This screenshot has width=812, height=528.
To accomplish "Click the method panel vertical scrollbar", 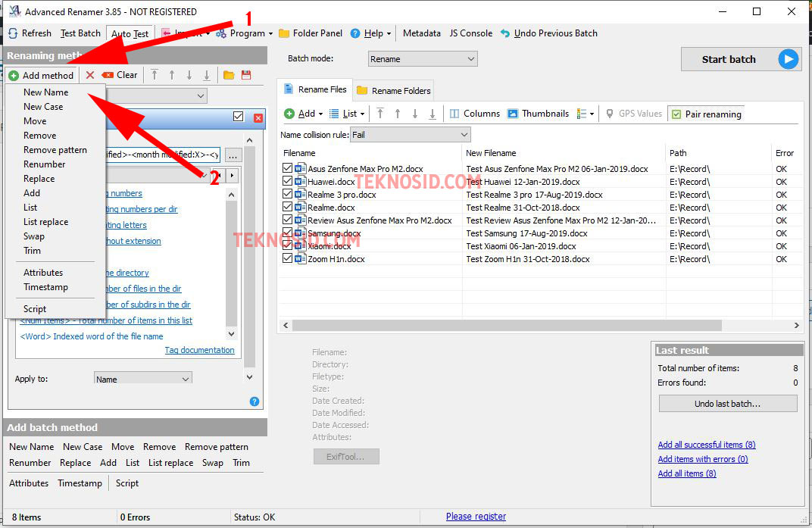I will (250, 258).
